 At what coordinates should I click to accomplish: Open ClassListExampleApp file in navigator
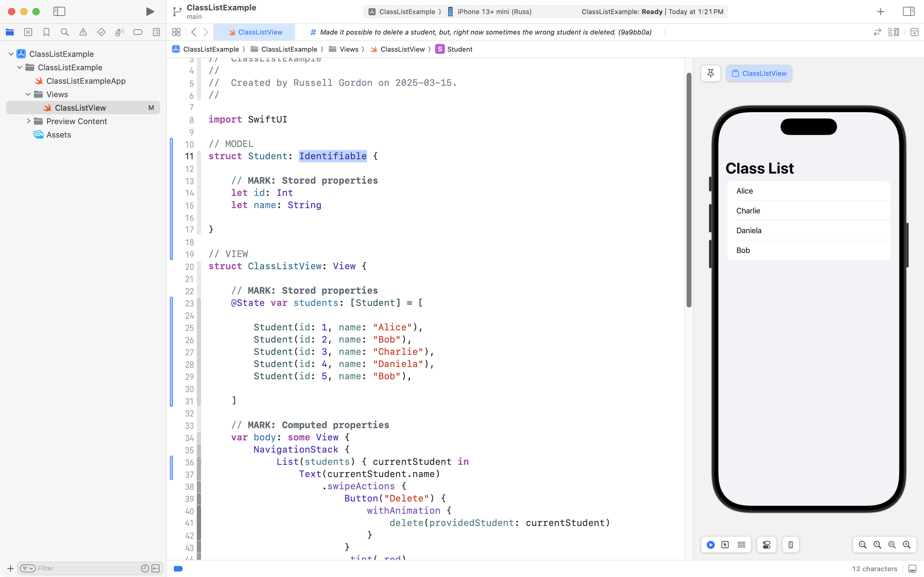[86, 81]
